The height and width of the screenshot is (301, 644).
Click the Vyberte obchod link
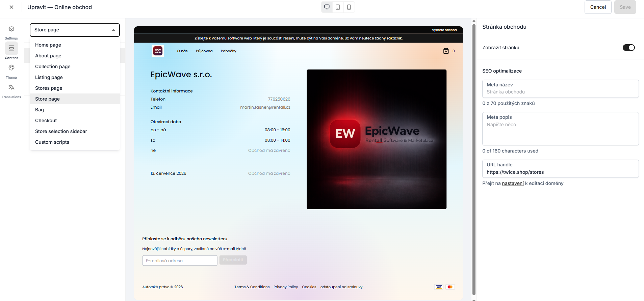click(x=444, y=30)
